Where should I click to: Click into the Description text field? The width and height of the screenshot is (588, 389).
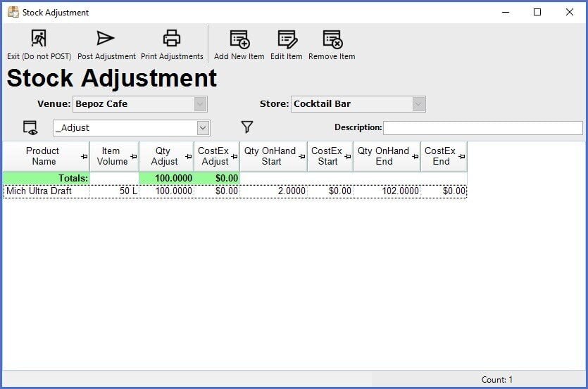[x=482, y=128]
